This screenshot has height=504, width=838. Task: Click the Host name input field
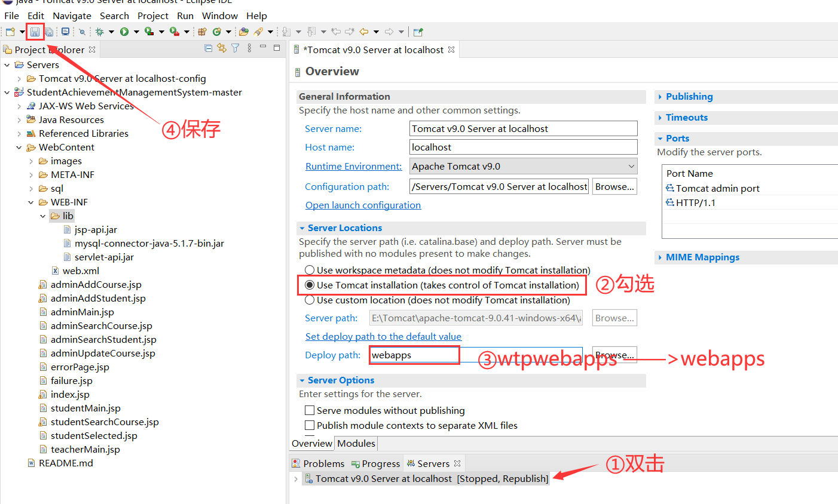pyautogui.click(x=523, y=147)
